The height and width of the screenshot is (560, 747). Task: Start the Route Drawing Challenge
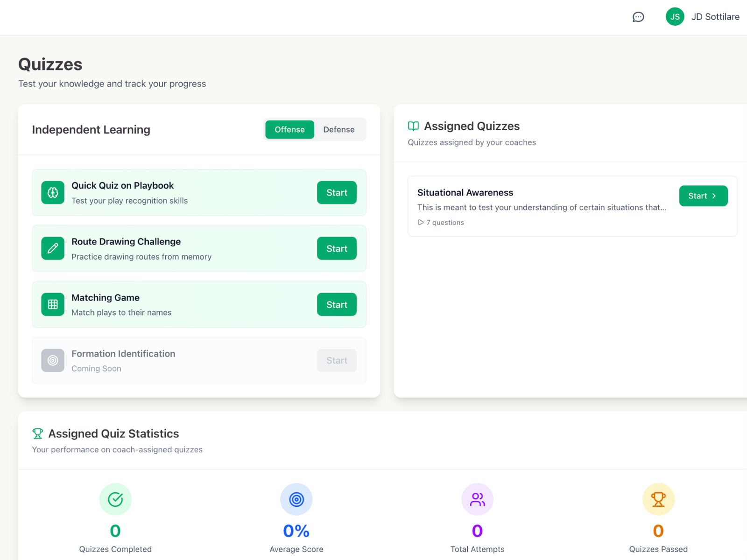337,248
